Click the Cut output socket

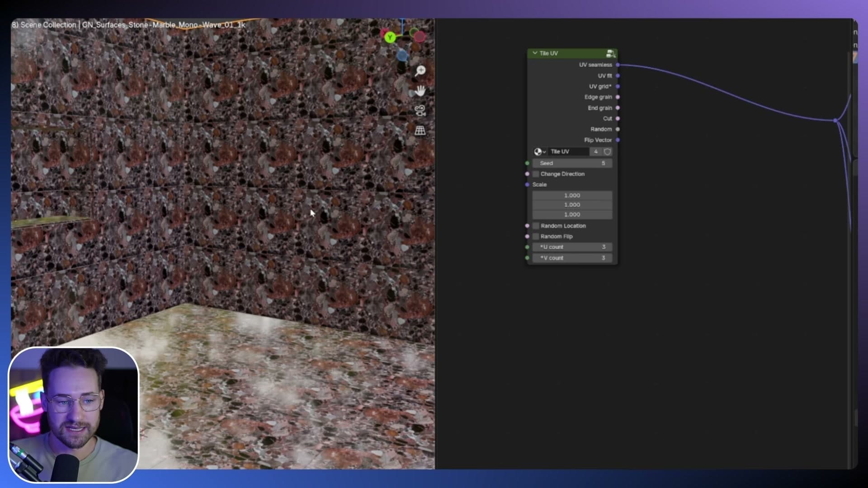point(618,118)
